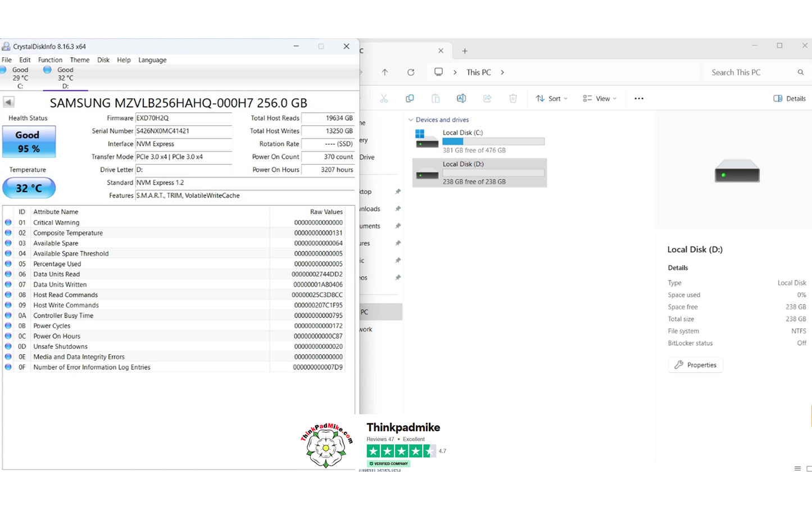Select the Composite Temperature attribute row
812x510 pixels.
[174, 233]
